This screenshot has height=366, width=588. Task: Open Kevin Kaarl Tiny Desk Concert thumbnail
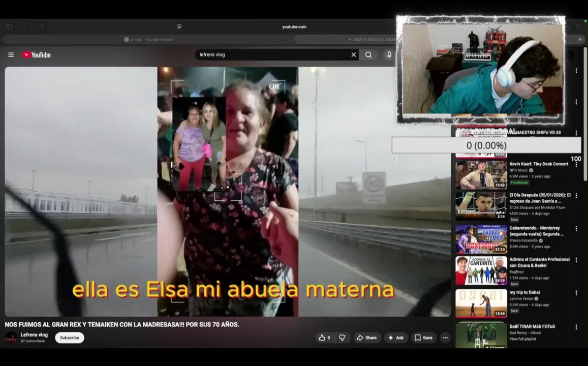481,175
